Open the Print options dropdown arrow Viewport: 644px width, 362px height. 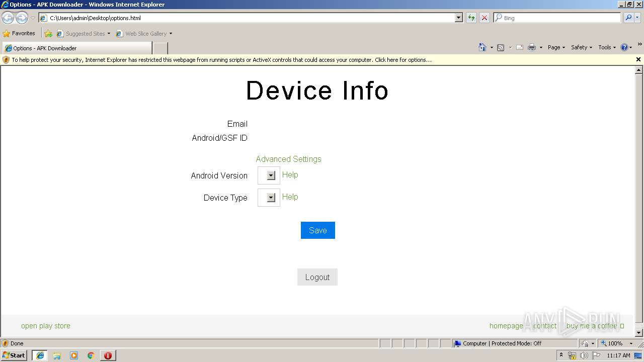(541, 47)
